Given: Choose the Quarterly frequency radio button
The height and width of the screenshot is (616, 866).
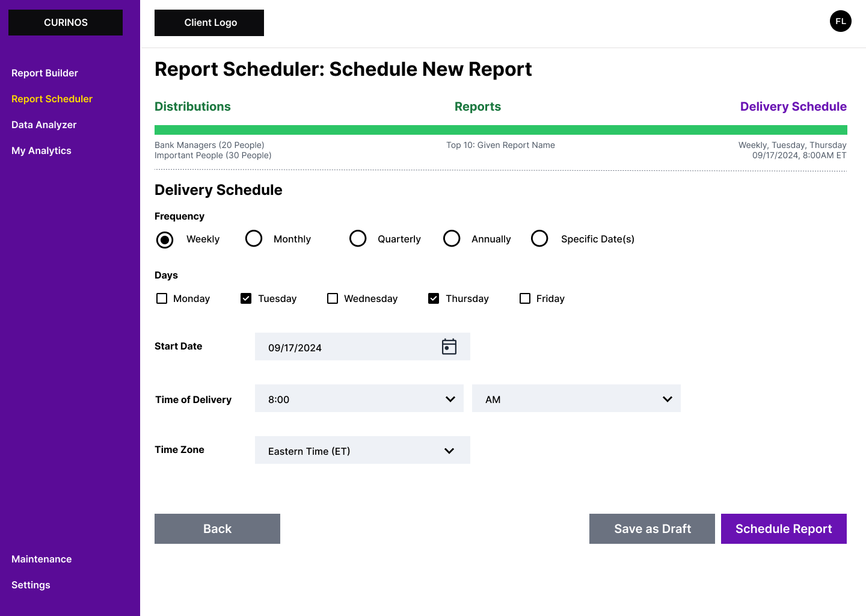Looking at the screenshot, I should (358, 238).
